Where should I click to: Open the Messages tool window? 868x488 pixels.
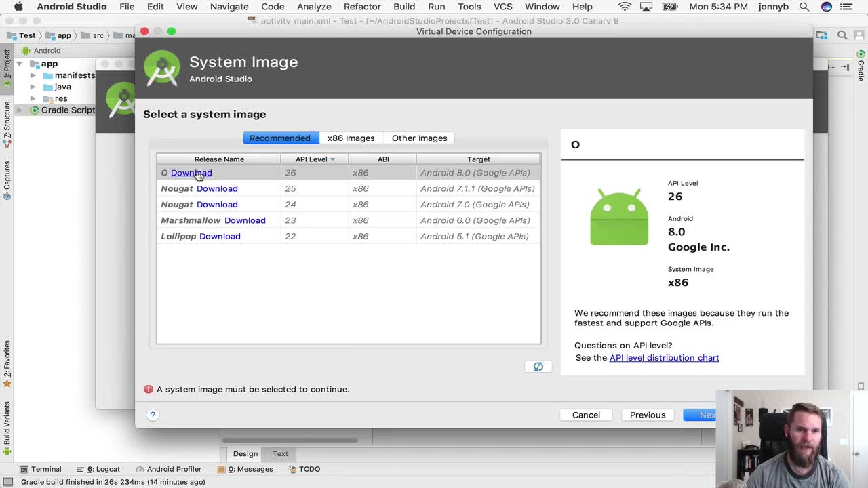pos(245,469)
